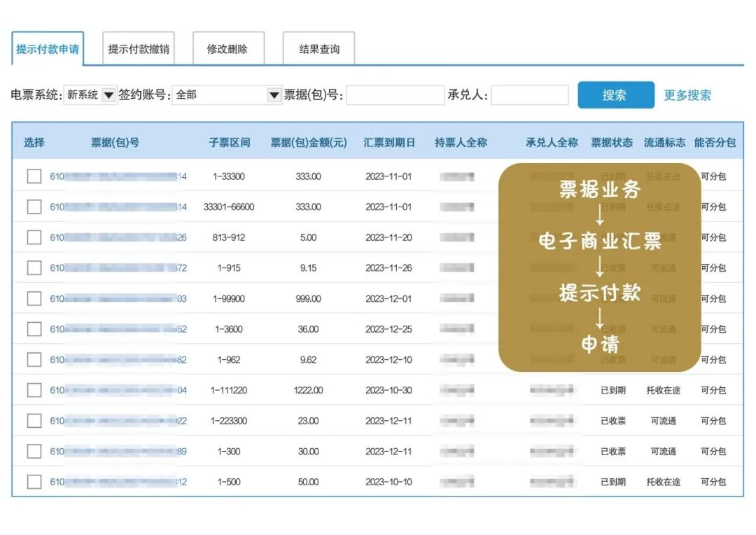Click the 选择 column header
Viewport: 756px width, 535px height.
click(34, 142)
